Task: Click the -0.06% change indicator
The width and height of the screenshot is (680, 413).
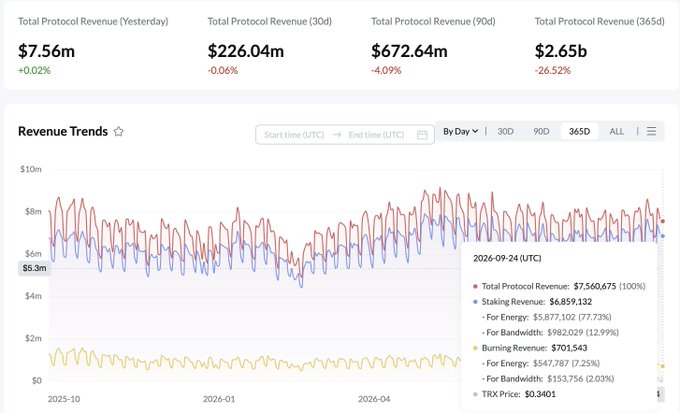Action: point(222,70)
